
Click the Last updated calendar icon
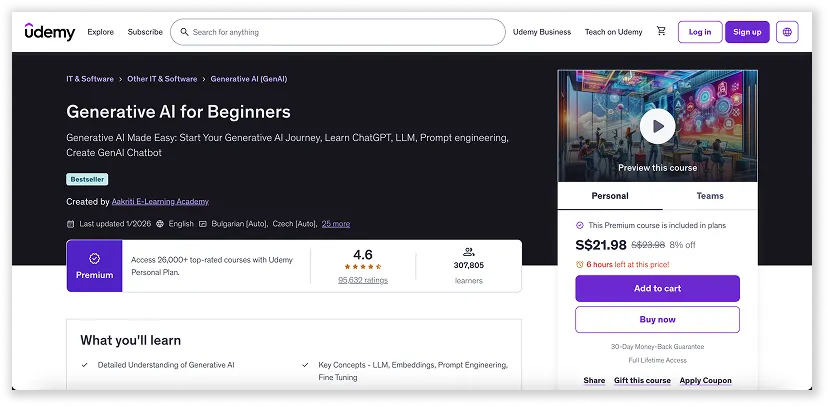[71, 224]
